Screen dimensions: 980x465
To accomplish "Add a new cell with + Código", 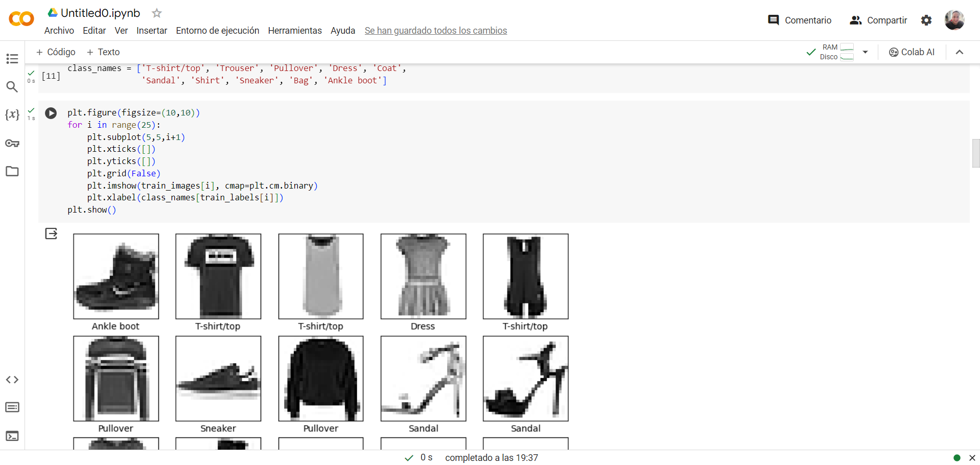I will [56, 52].
